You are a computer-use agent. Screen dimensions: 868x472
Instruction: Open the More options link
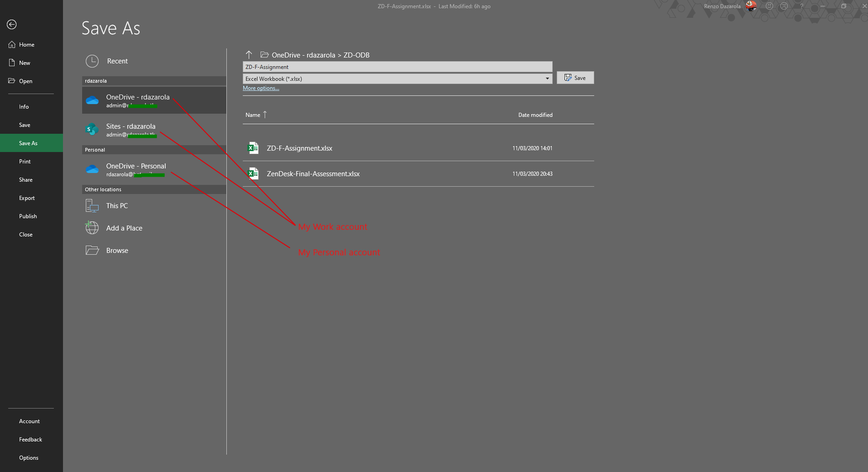pos(261,88)
